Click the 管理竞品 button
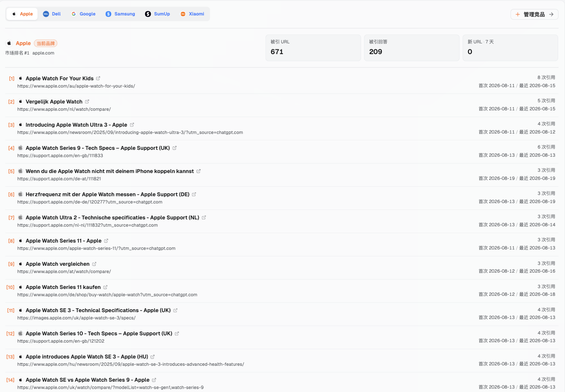 tap(534, 14)
